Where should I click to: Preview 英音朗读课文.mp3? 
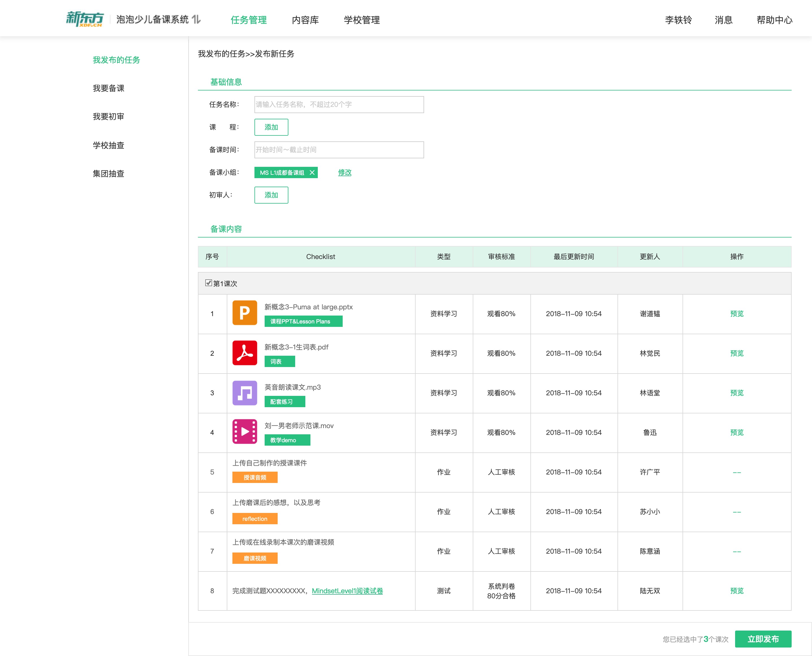pos(737,393)
